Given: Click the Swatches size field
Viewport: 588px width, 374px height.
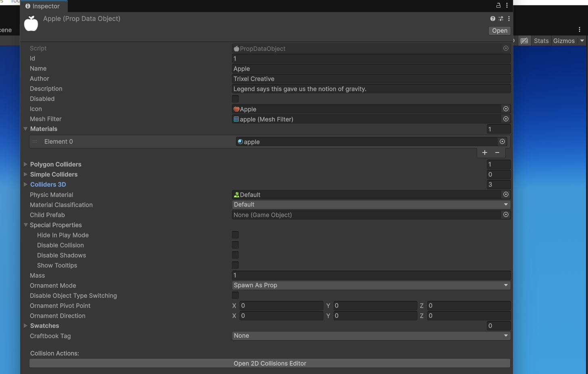Looking at the screenshot, I should click(x=498, y=326).
